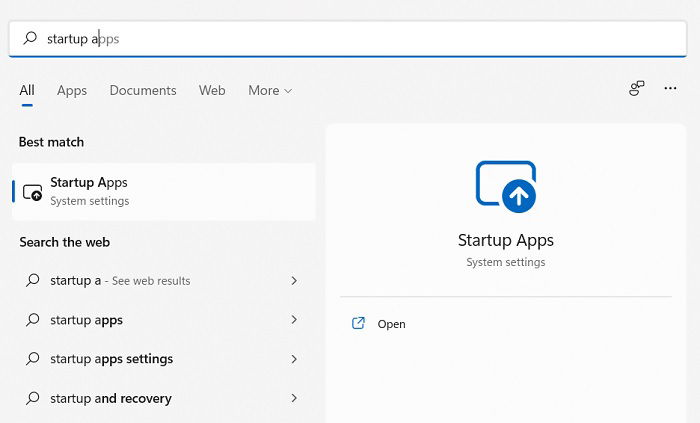This screenshot has width=700, height=423.
Task: Select 'startup a - See web results' suggestion
Action: [162, 281]
